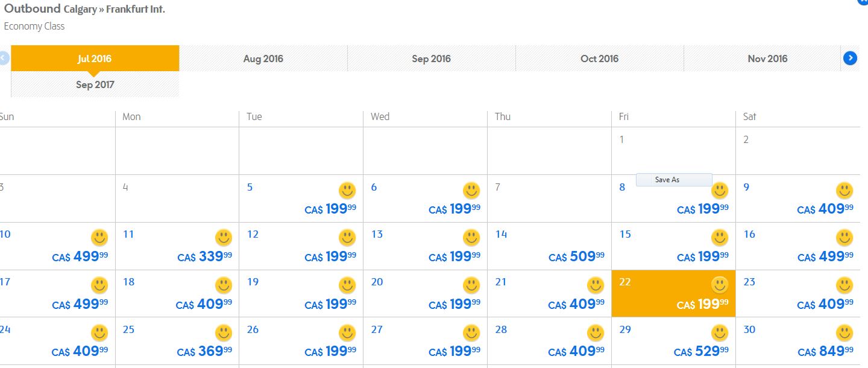Click the Save As button

tap(674, 180)
